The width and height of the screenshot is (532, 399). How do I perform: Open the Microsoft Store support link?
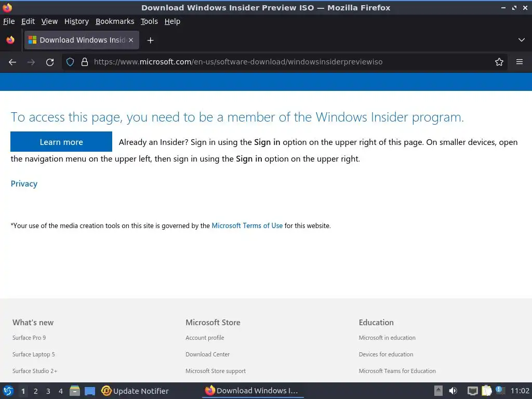[x=216, y=371]
